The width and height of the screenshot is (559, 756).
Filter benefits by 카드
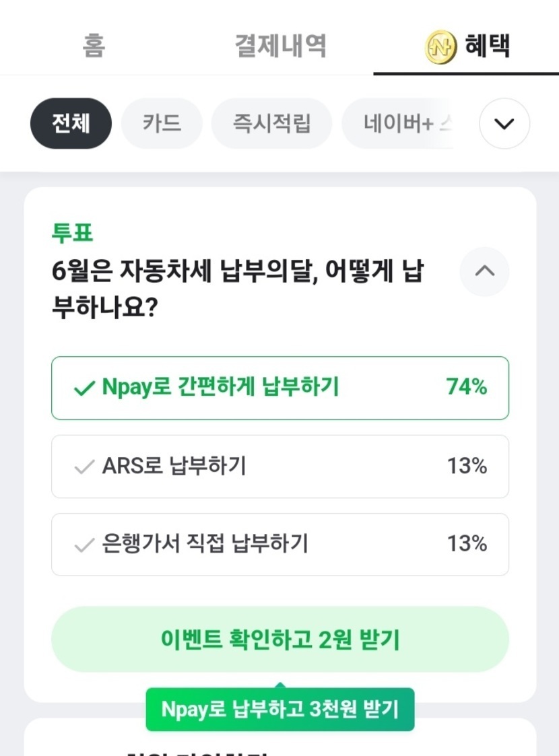(162, 123)
